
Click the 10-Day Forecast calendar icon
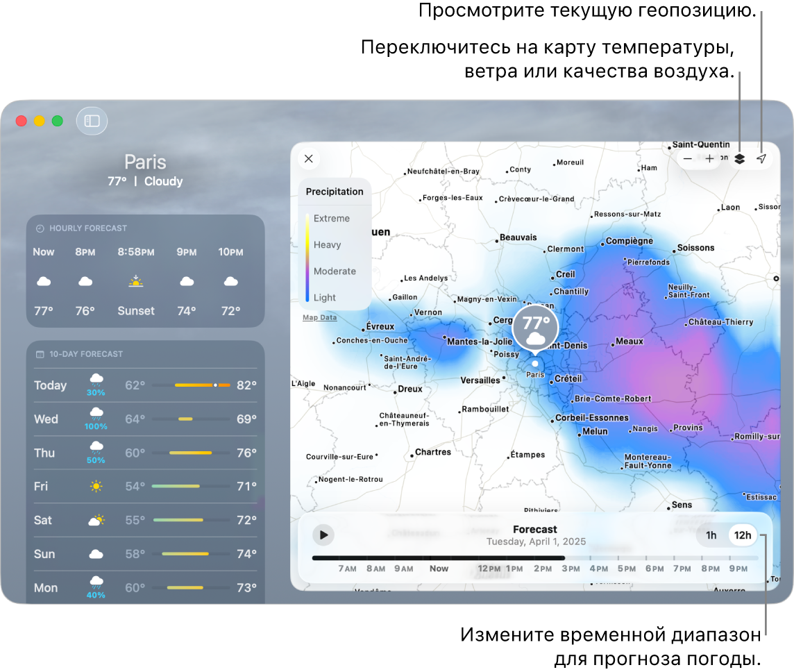coord(40,354)
